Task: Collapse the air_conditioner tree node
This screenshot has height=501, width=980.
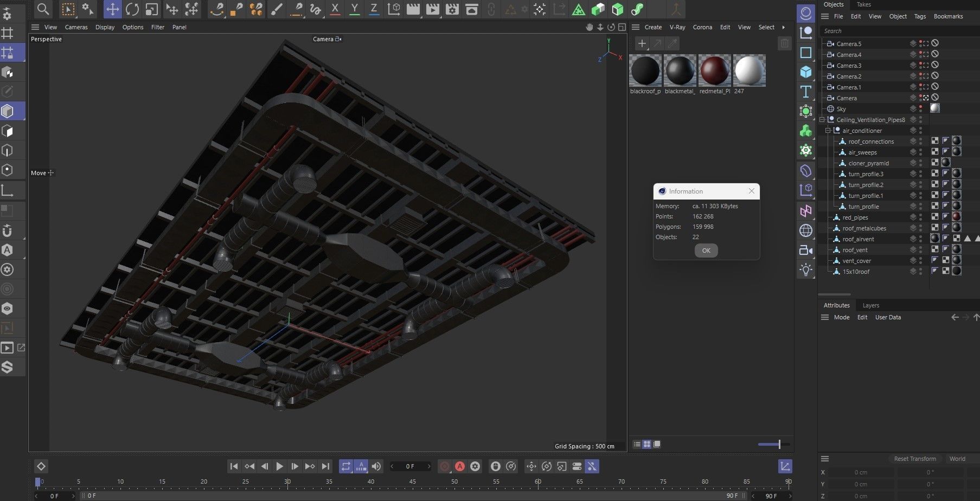Action: pyautogui.click(x=828, y=131)
